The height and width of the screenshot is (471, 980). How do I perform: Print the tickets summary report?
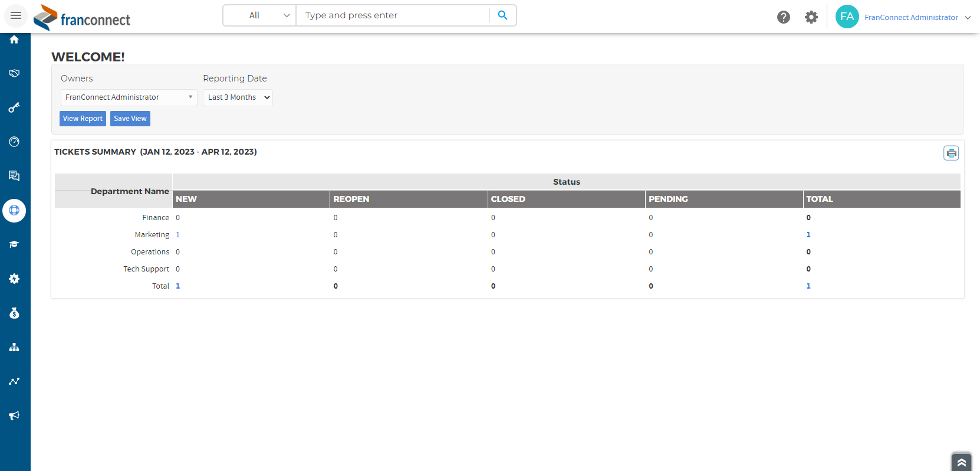click(x=951, y=153)
